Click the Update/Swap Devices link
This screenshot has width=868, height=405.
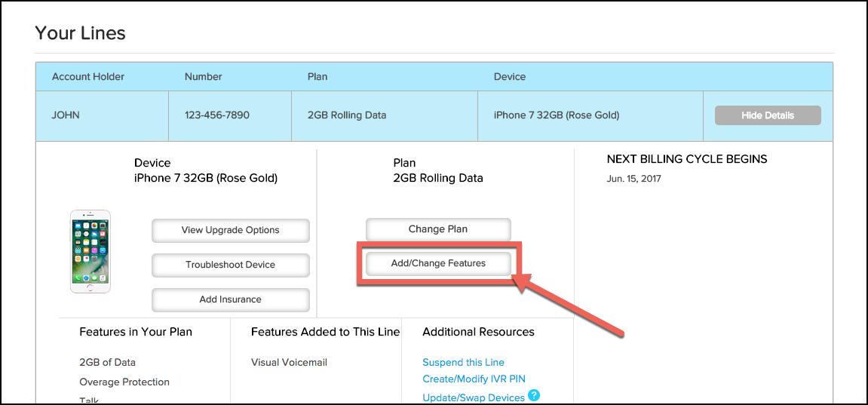[x=473, y=397]
